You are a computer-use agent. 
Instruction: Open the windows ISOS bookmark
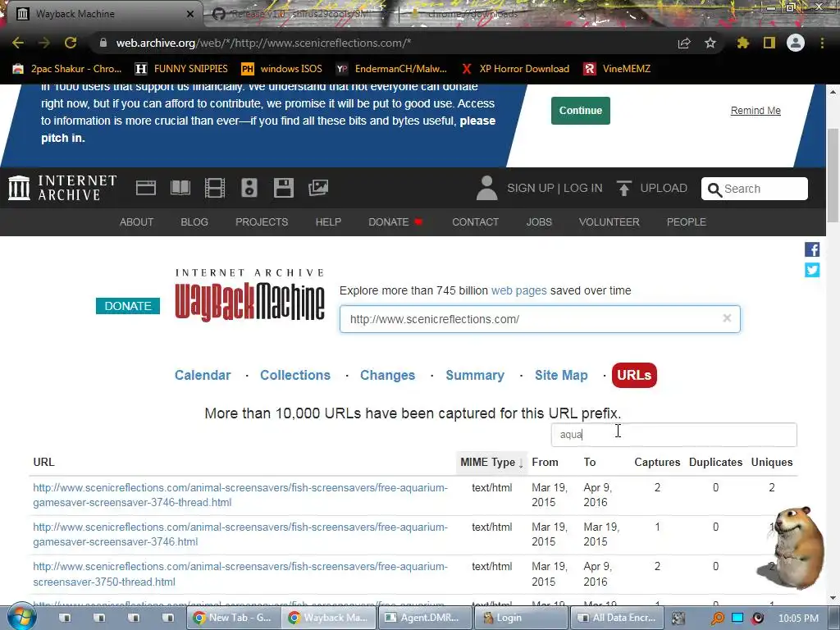(x=282, y=69)
